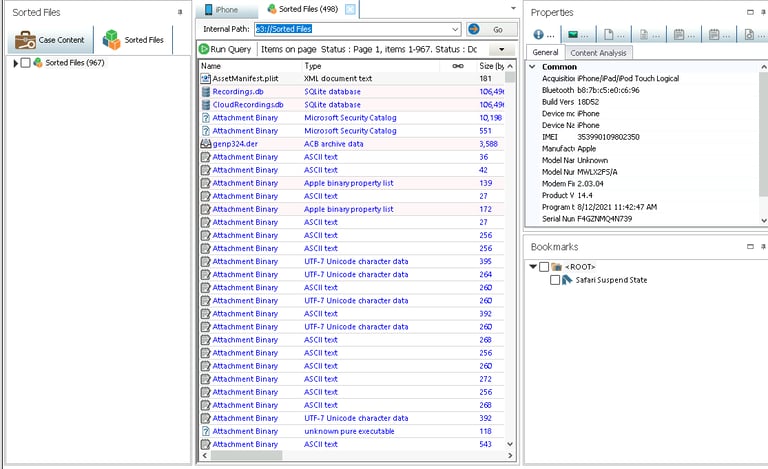Viewport: 768px width, 469px height.
Task: Select the AssetManifest.plist file name
Action: [x=245, y=78]
